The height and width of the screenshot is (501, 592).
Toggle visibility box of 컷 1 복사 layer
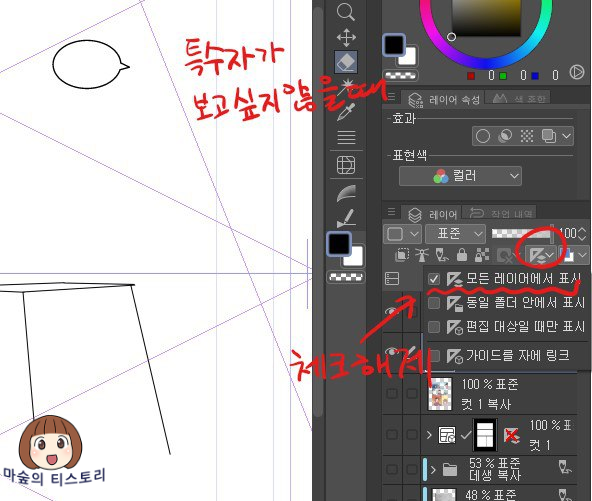[392, 394]
